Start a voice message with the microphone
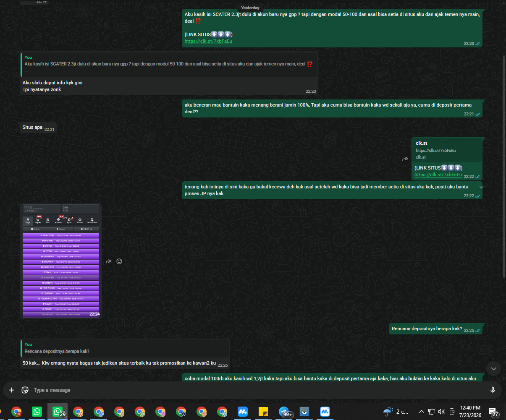Screen dimensions: 506x420 [493, 390]
